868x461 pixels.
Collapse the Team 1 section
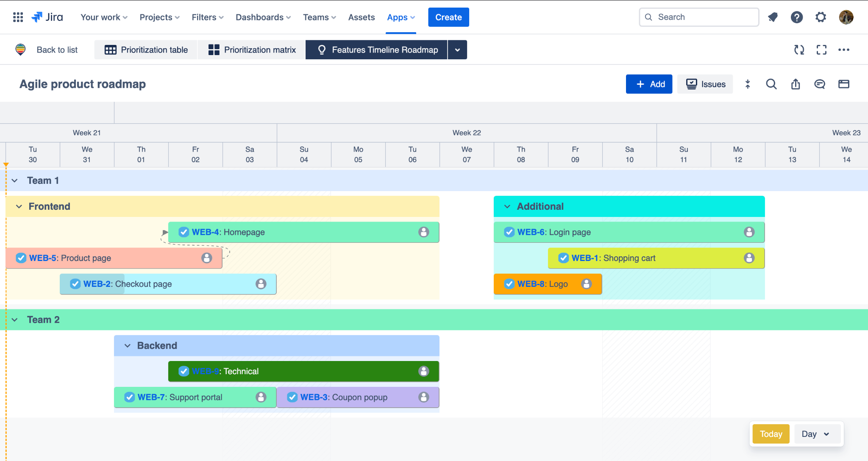[15, 180]
